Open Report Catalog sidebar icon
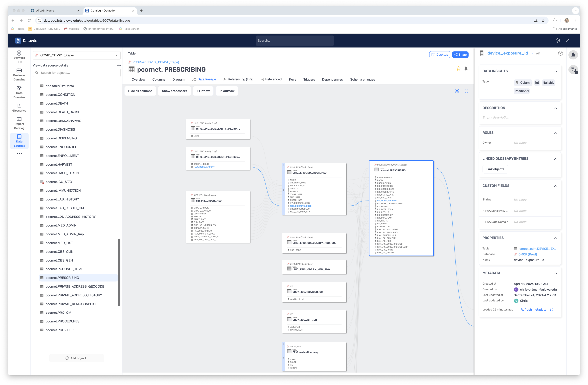This screenshot has height=385, width=588. point(19,123)
